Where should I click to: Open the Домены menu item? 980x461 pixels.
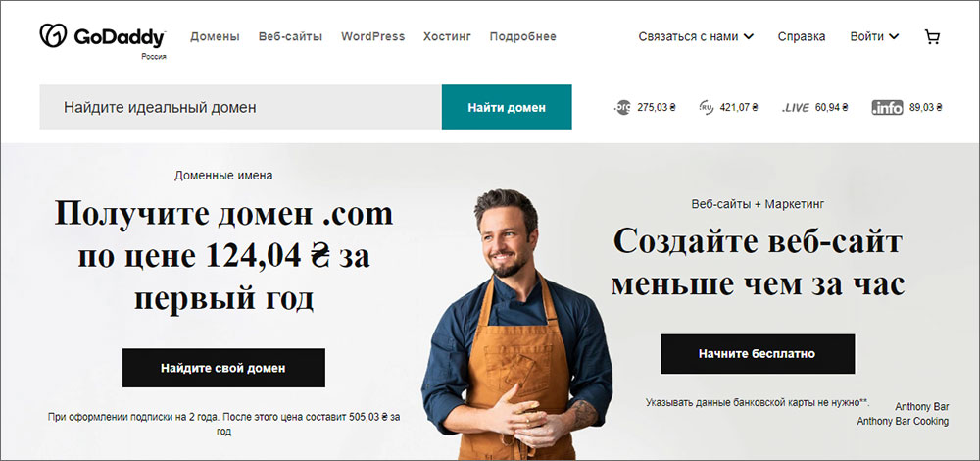(215, 37)
